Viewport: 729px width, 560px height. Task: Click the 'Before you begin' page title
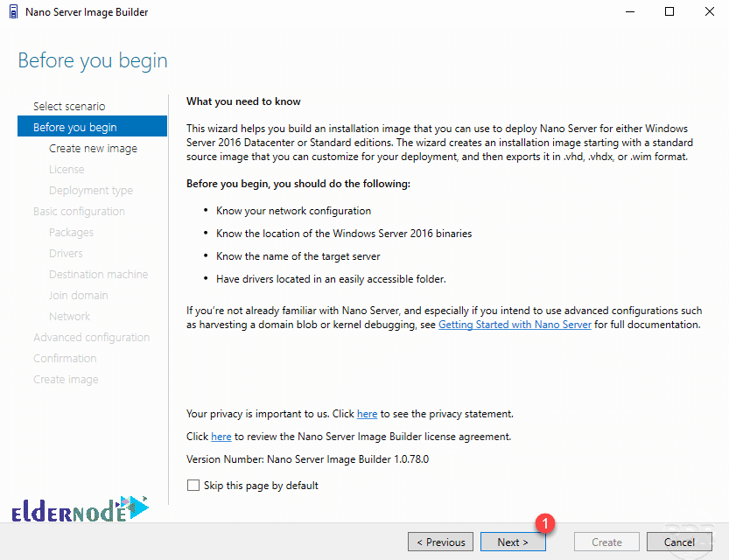(93, 61)
